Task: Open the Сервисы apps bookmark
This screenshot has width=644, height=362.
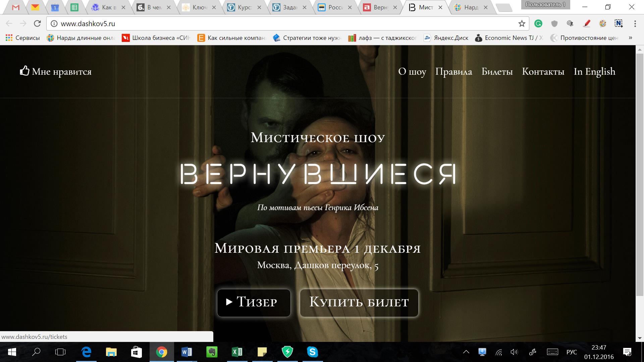Action: [23, 38]
